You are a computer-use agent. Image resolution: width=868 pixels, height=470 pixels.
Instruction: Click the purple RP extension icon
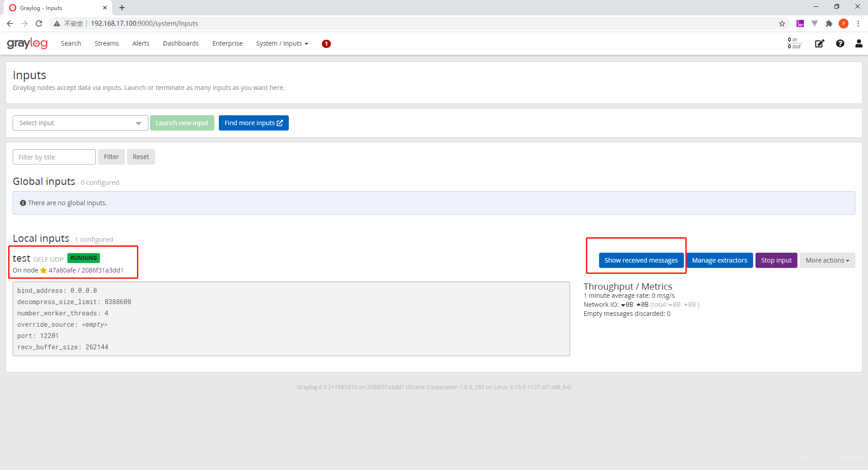(800, 23)
